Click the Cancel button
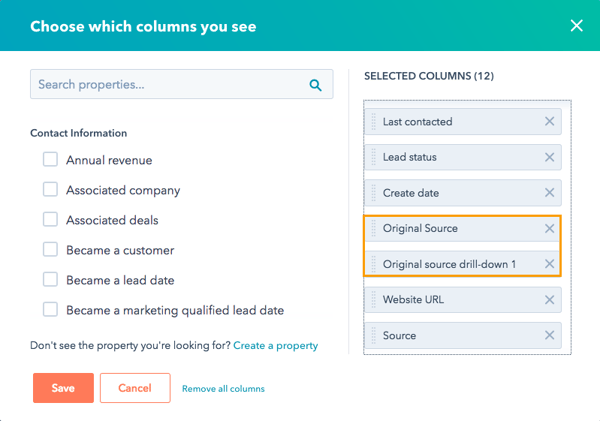Screen dimensions: 600x421 [x=135, y=388]
